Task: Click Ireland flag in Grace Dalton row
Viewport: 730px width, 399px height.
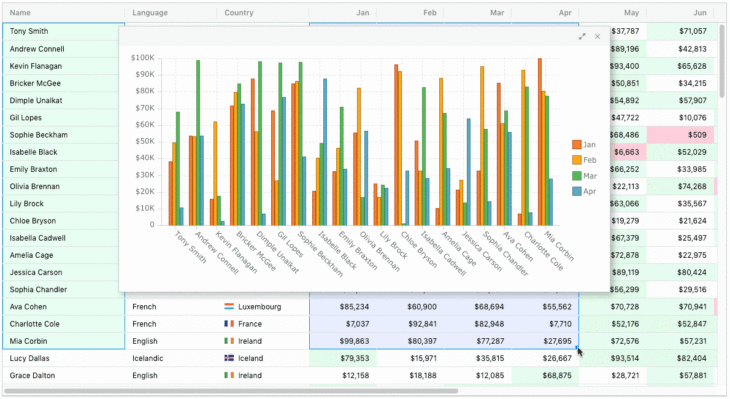Action: pyautogui.click(x=229, y=376)
